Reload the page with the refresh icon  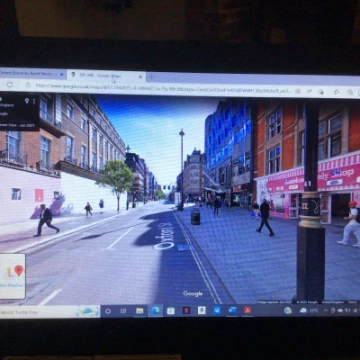pyautogui.click(x=10, y=84)
